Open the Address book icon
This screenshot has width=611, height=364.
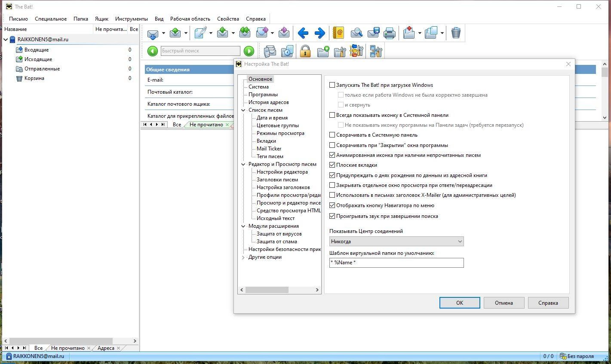(338, 33)
